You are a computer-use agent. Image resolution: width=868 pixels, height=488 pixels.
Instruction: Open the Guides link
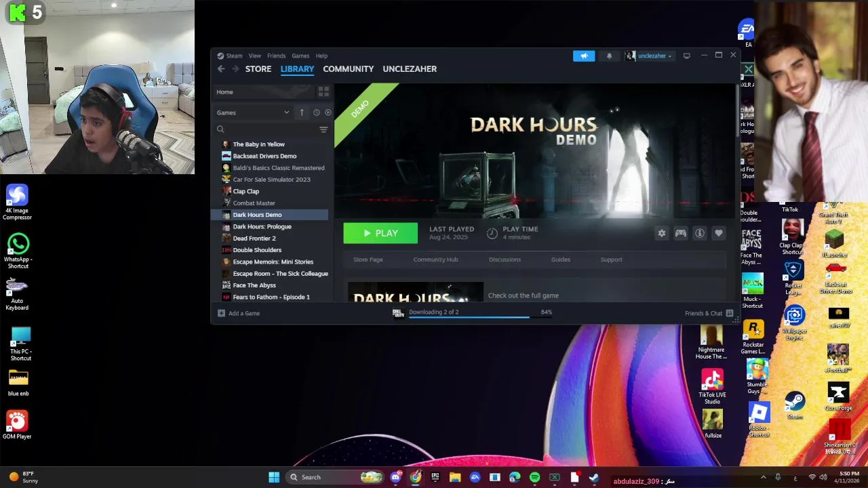(x=561, y=260)
